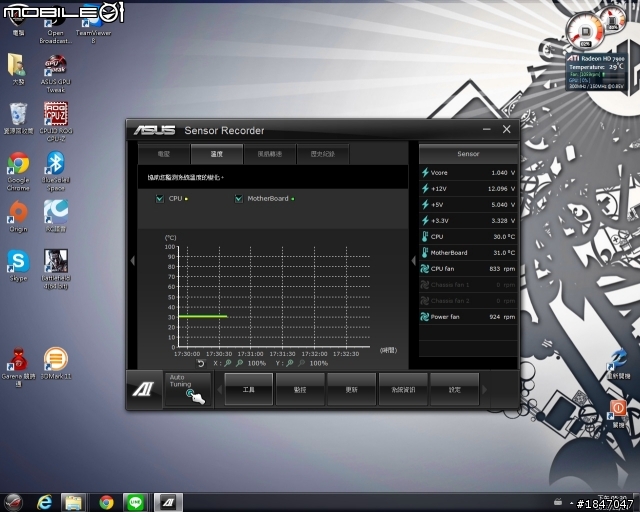
Task: Click the +3.3V 3.328 V reading
Action: pos(503,220)
